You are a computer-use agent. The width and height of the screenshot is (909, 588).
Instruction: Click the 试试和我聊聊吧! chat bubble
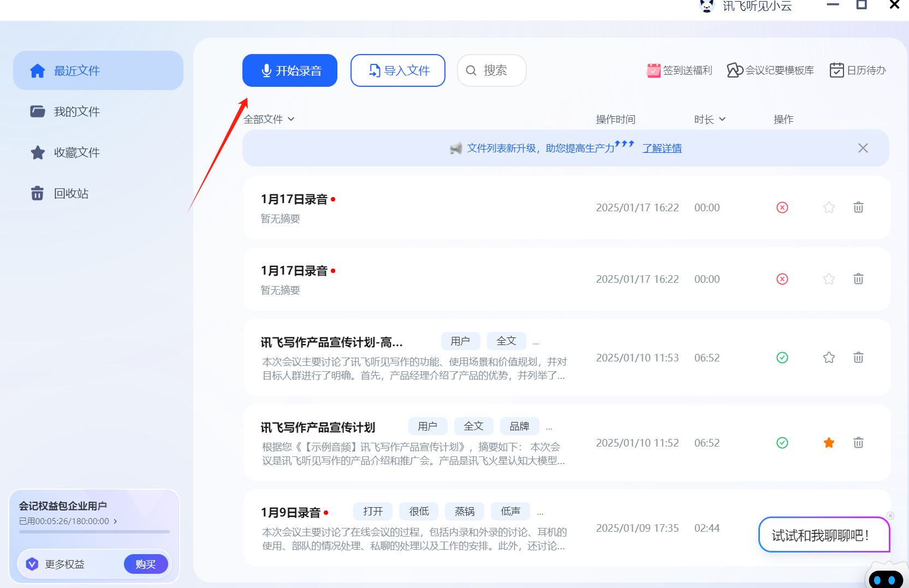pyautogui.click(x=824, y=535)
